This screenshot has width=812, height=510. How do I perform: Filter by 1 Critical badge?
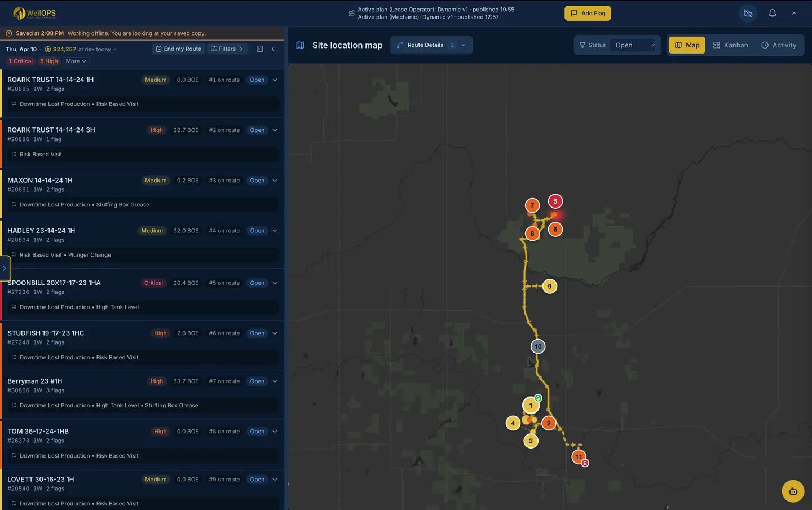pos(20,61)
